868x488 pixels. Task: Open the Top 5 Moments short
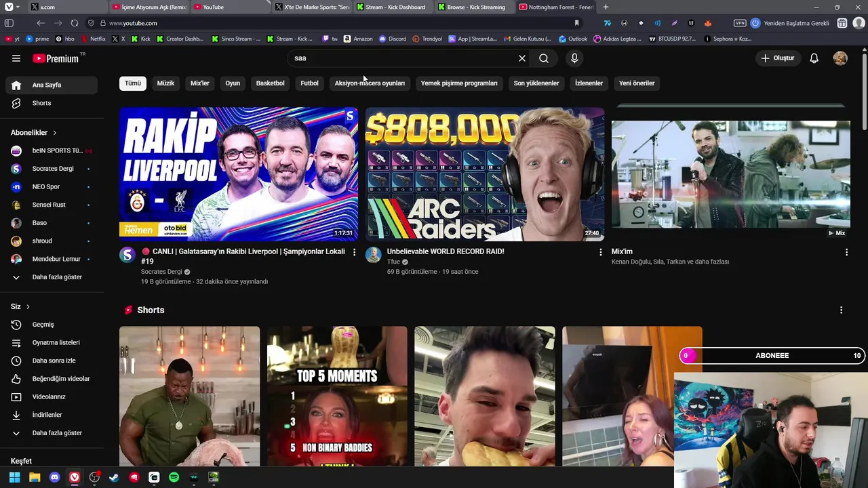click(x=337, y=396)
